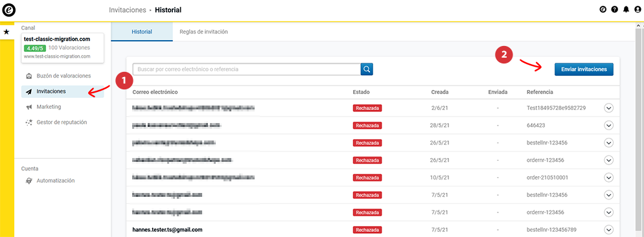Viewport: 644px width, 237px height.
Task: Click the Creada column header
Action: click(440, 92)
